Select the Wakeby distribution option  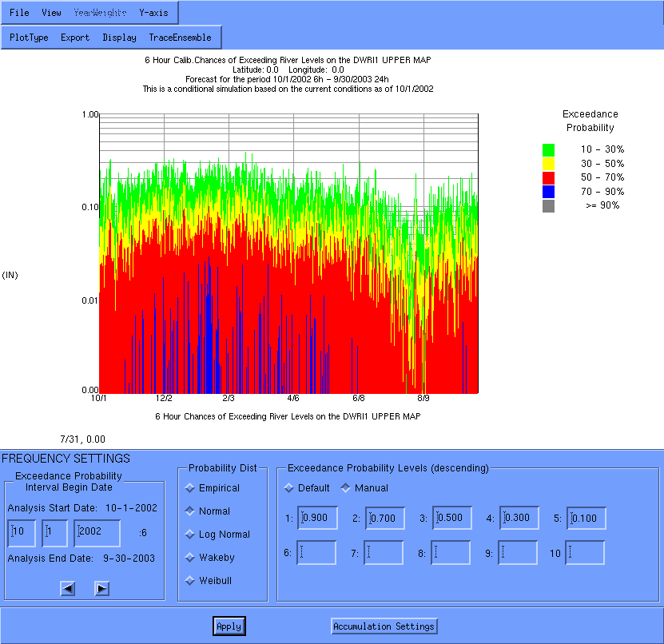point(190,558)
